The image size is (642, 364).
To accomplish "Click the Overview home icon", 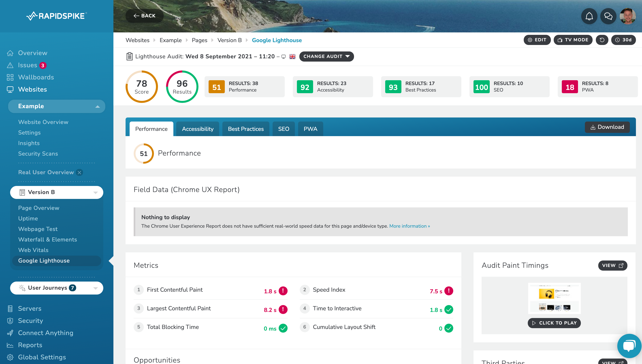I will click(x=10, y=53).
